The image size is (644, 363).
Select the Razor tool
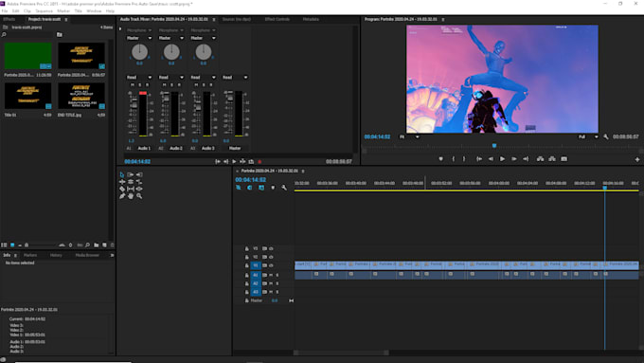pos(122,189)
